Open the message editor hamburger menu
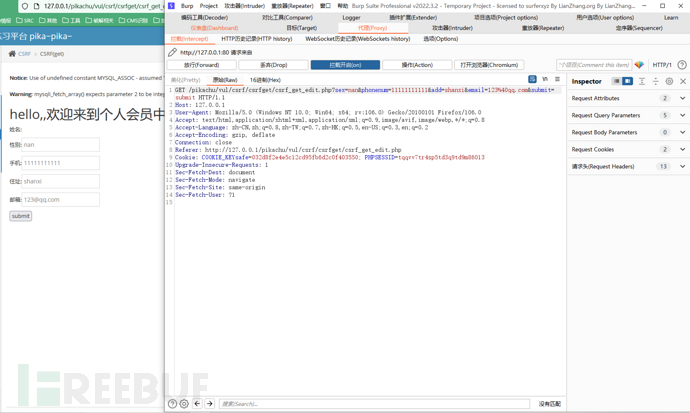This screenshot has height=413, width=690. (x=557, y=80)
